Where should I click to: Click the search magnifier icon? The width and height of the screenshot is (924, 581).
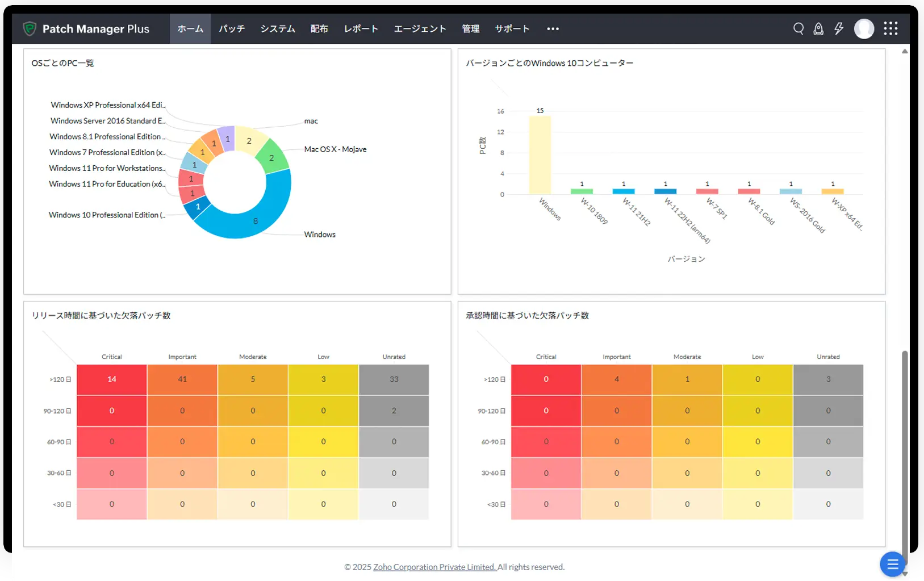pyautogui.click(x=798, y=28)
